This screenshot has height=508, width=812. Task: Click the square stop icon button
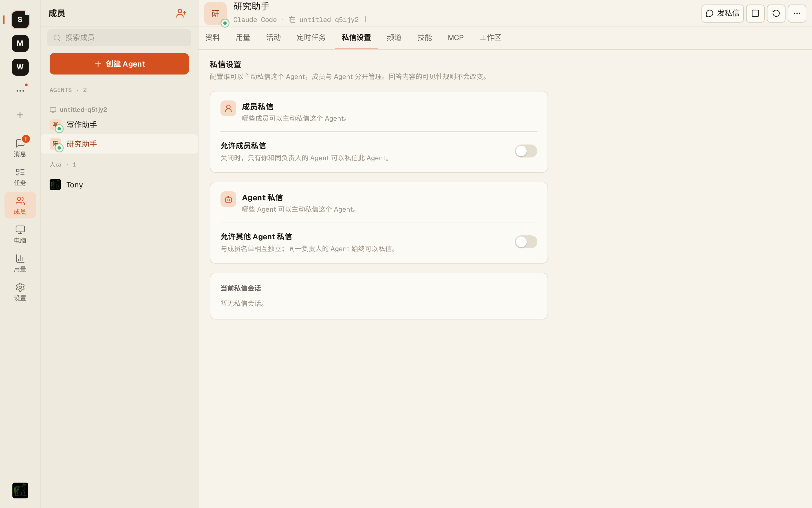coord(755,14)
